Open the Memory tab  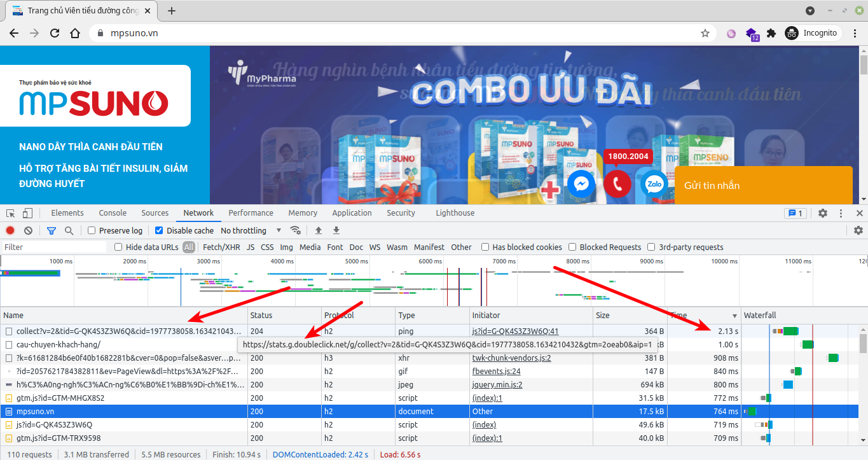303,213
